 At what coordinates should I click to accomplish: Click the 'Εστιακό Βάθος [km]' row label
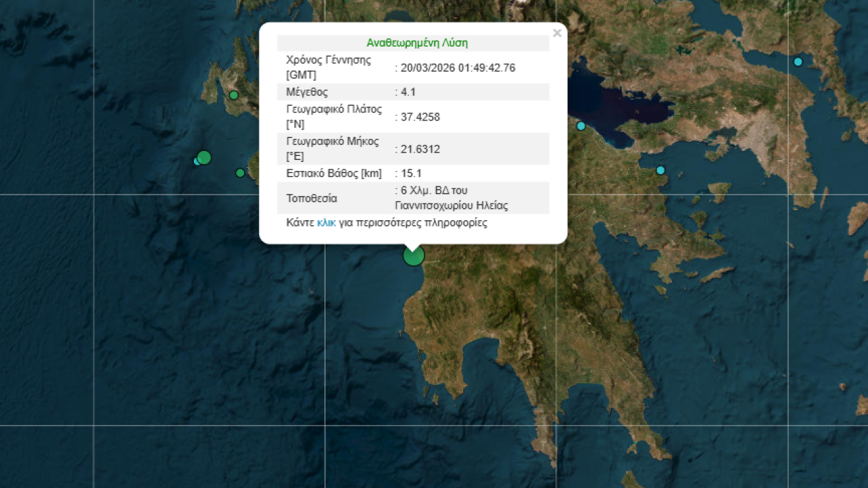pyautogui.click(x=334, y=174)
